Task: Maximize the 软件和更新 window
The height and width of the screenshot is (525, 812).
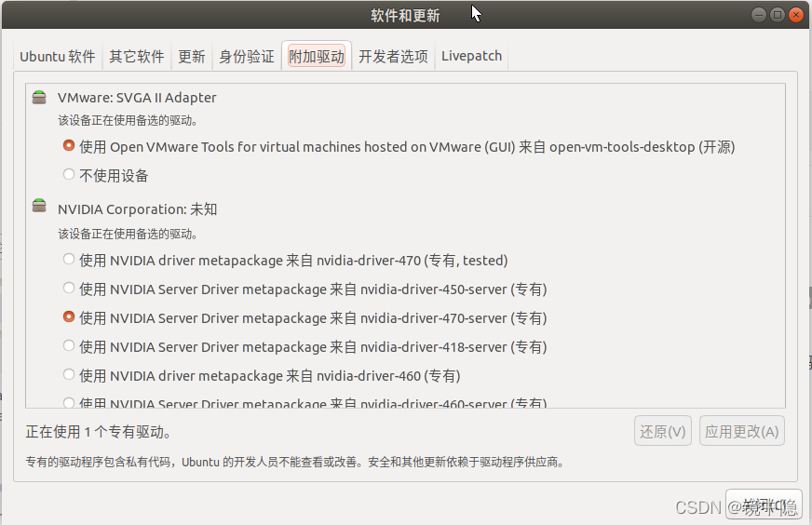Action: [778, 15]
